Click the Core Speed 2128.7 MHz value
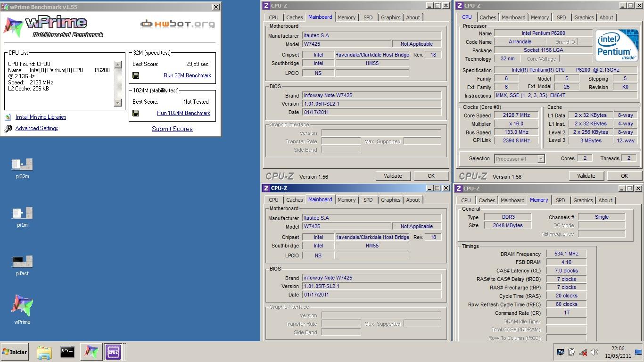The image size is (644, 362). tap(516, 115)
